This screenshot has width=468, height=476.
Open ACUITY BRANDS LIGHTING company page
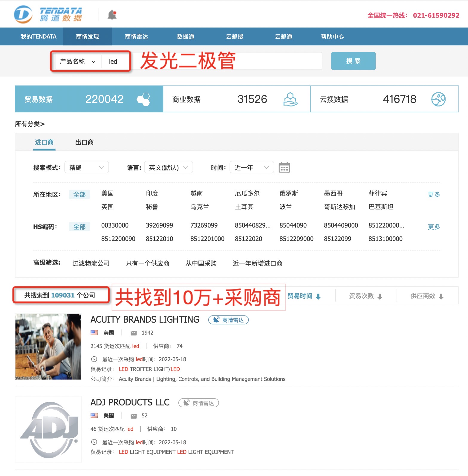[x=145, y=320]
